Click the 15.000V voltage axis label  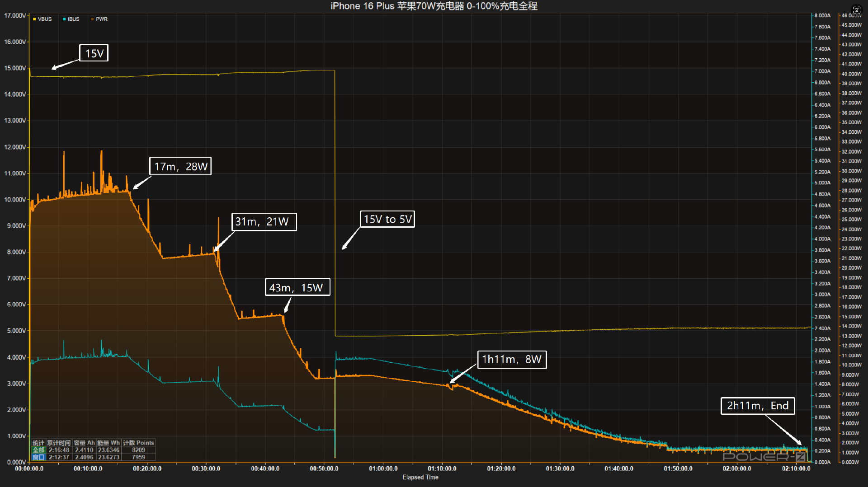coord(15,68)
